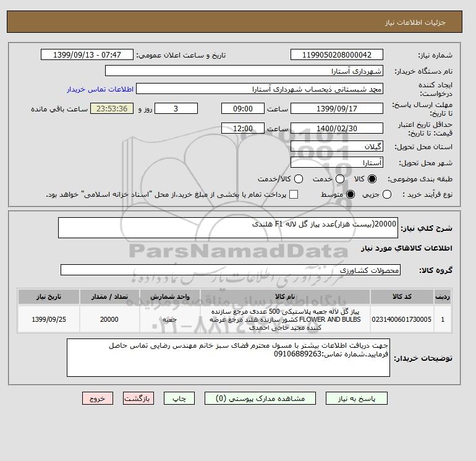The image size is (476, 461).
Task: Click the response deadline time 09:00
Action: pos(243,108)
